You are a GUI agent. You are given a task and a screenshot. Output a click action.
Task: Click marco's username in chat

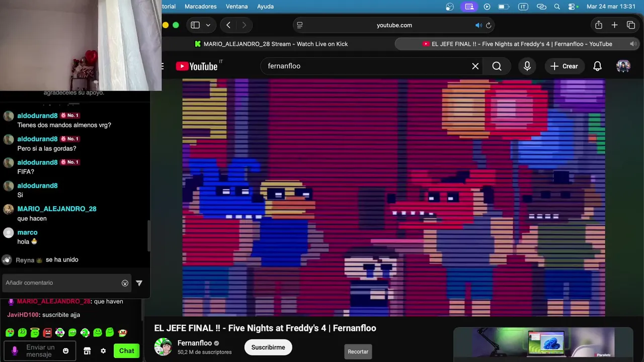(x=27, y=232)
